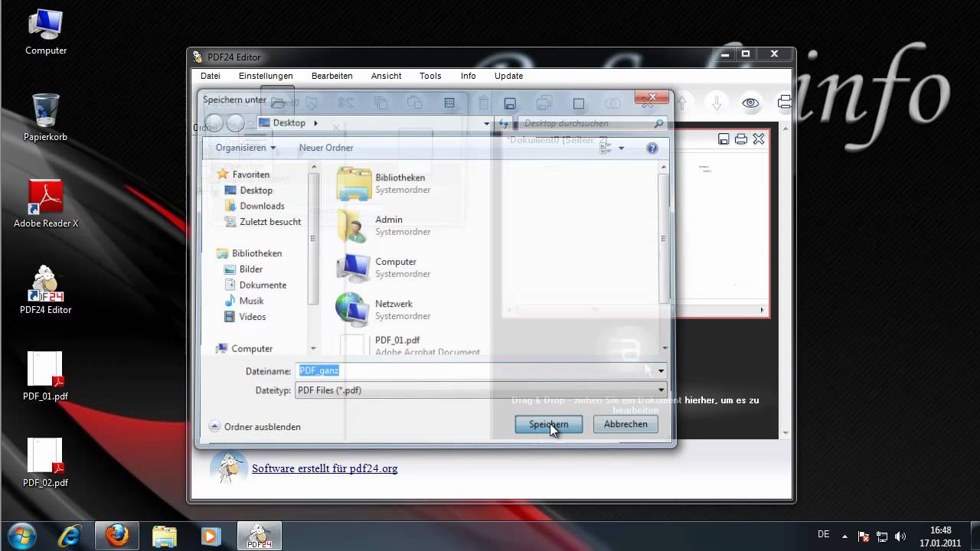Open the view options dropdown arrow

pos(621,148)
